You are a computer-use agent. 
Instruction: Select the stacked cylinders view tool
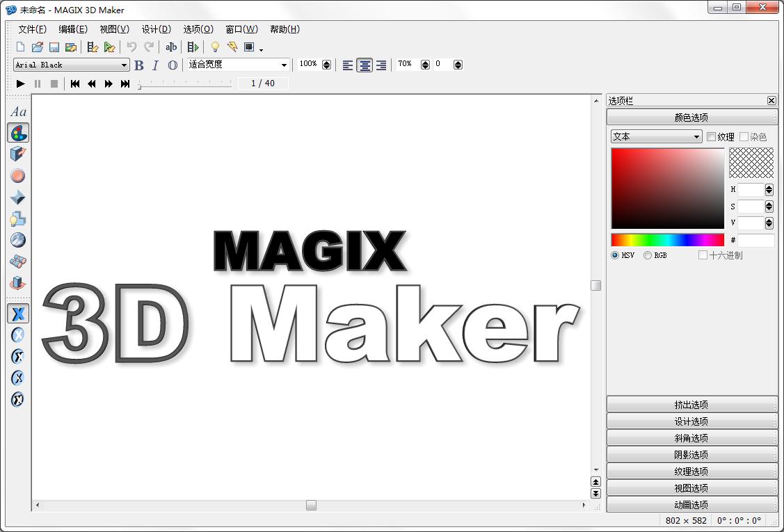pos(18,261)
